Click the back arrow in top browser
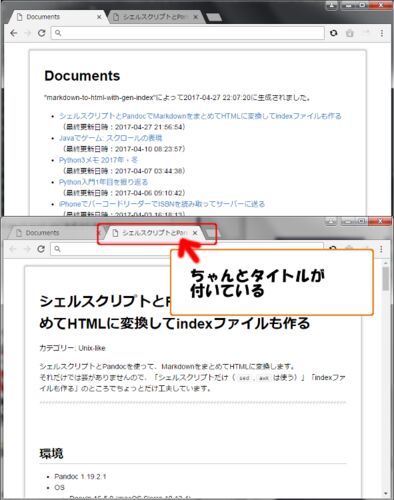Image resolution: width=394 pixels, height=500 pixels. (14, 33)
